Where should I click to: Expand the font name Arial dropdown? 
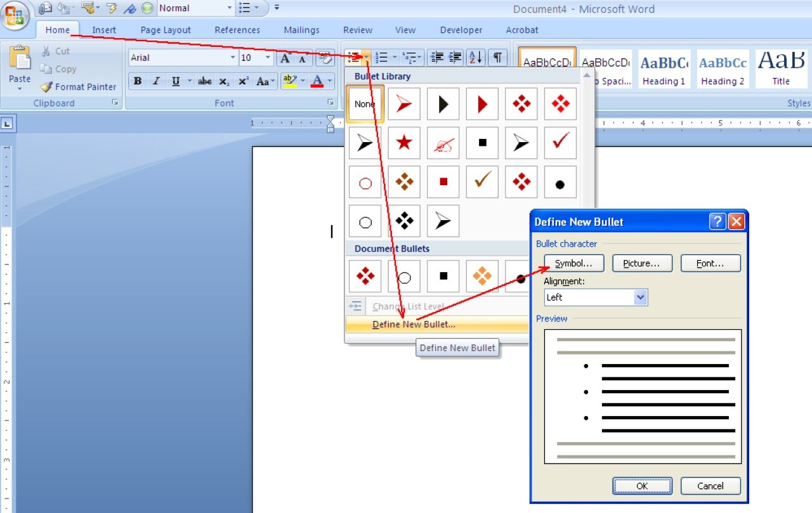(233, 58)
